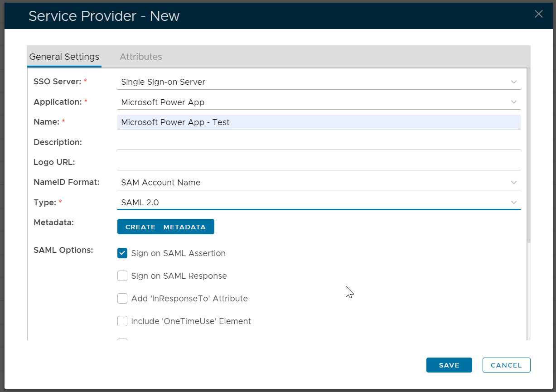Click the Name input field

[318, 122]
